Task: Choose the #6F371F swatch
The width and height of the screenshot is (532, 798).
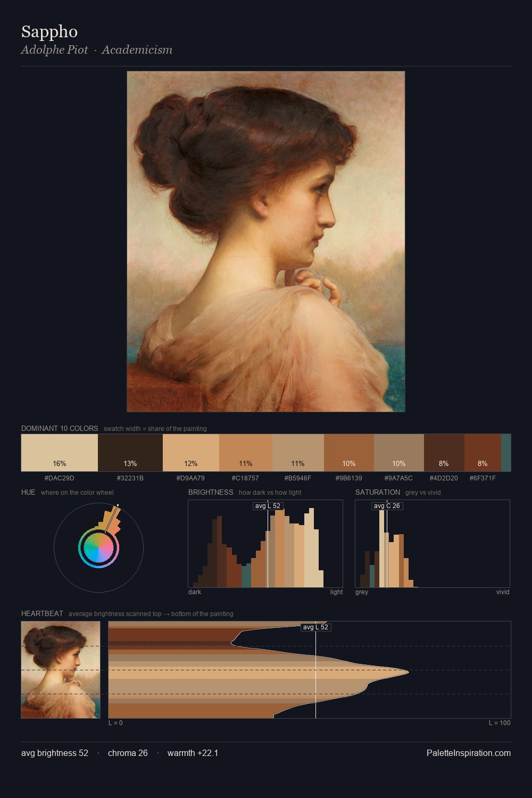Action: point(483,453)
